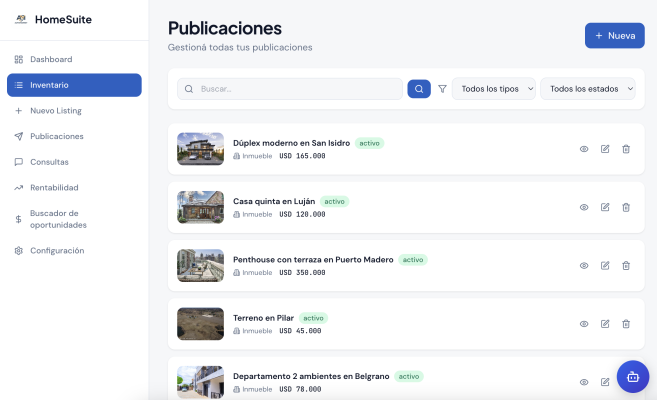Click the activo badge on Departamento 2 ambientes
657x400 pixels.
click(x=409, y=376)
